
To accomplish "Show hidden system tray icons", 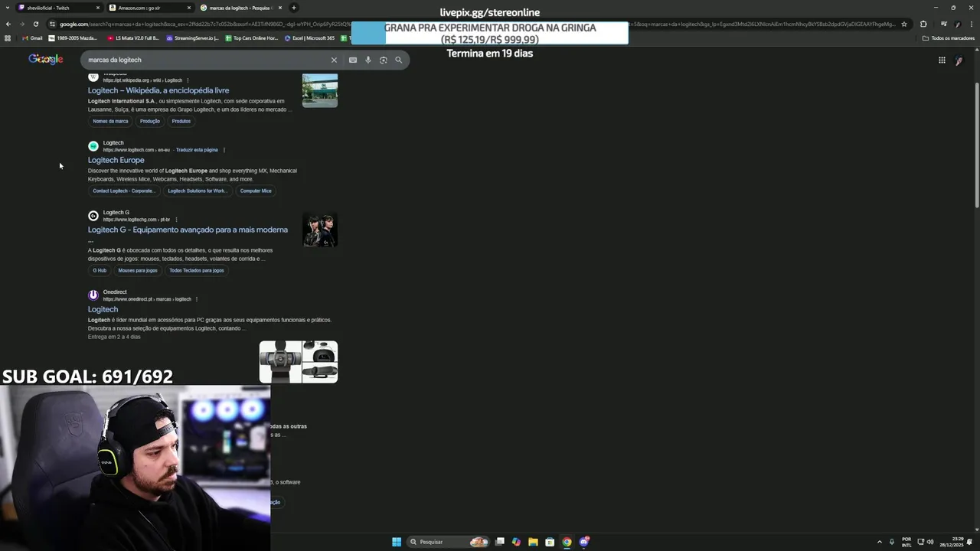I will pos(879,542).
